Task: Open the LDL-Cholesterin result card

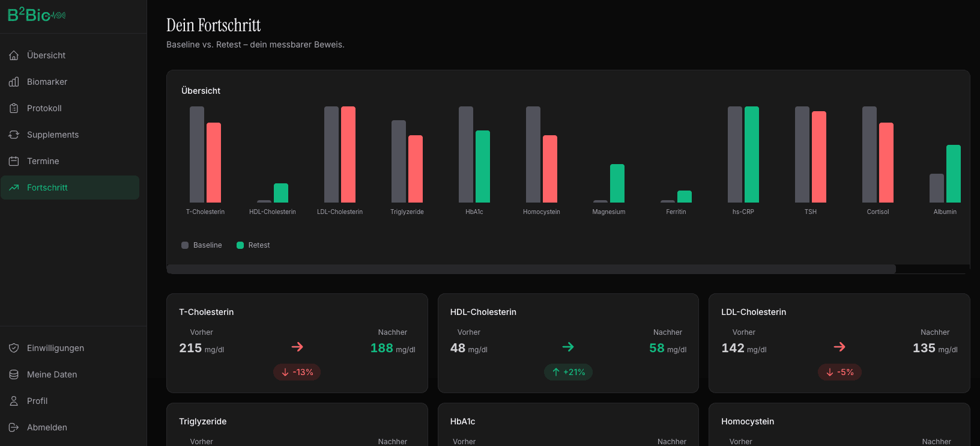Action: [839, 343]
